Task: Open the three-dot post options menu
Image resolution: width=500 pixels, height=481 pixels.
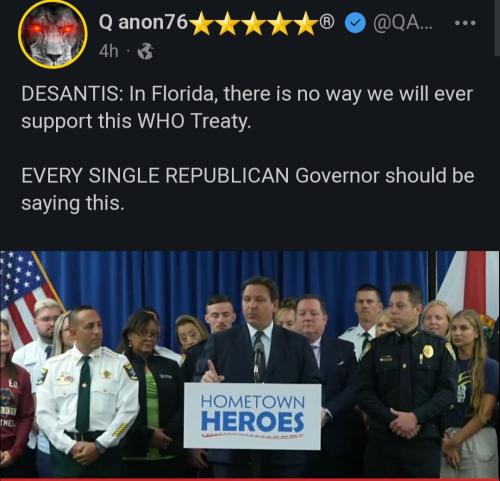Action: point(465,23)
